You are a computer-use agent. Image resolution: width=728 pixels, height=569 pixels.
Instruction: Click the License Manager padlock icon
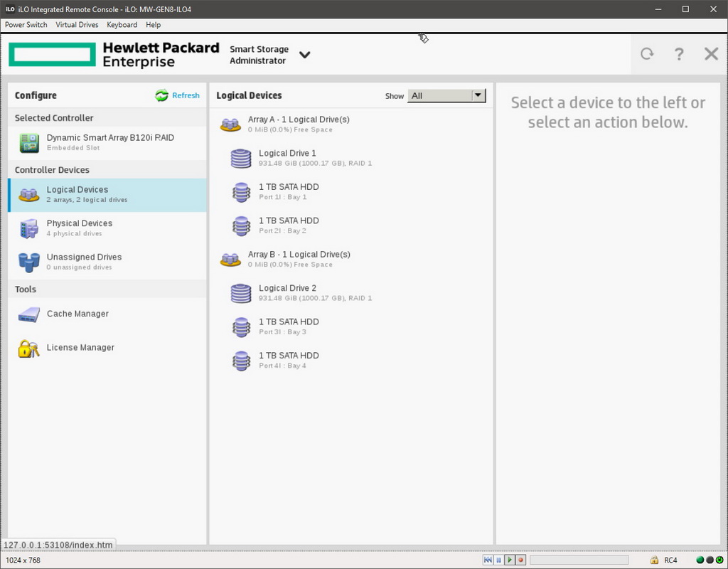28,349
